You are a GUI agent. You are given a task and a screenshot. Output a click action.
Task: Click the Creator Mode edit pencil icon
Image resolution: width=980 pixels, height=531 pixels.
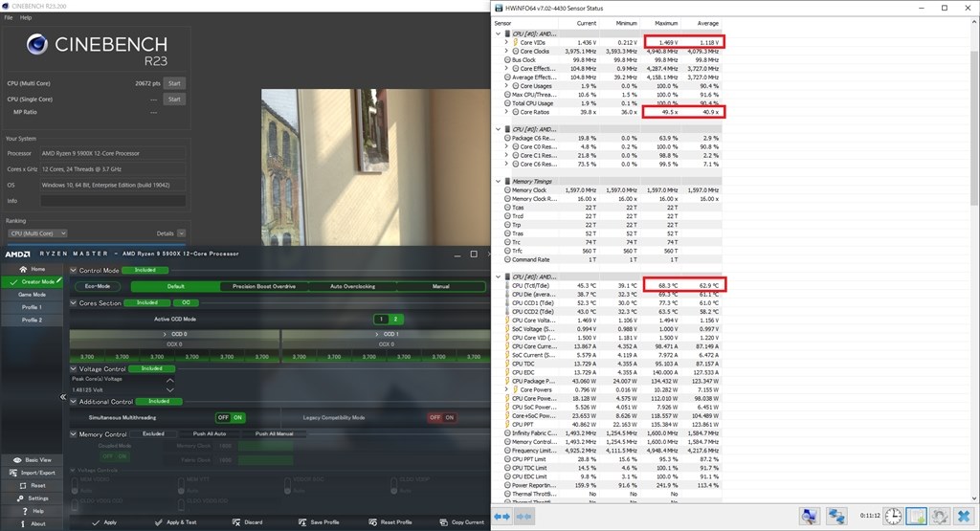click(59, 281)
